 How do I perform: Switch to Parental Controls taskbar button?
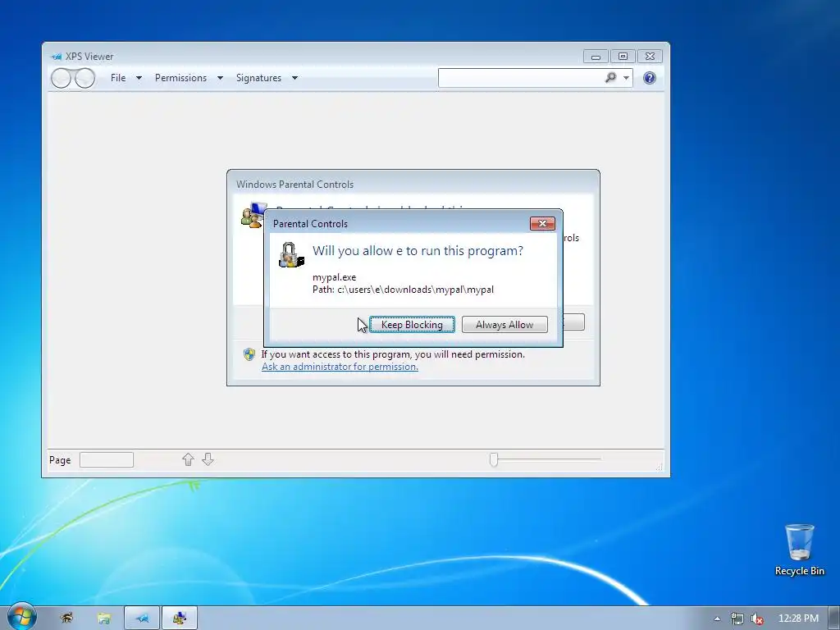tap(180, 619)
